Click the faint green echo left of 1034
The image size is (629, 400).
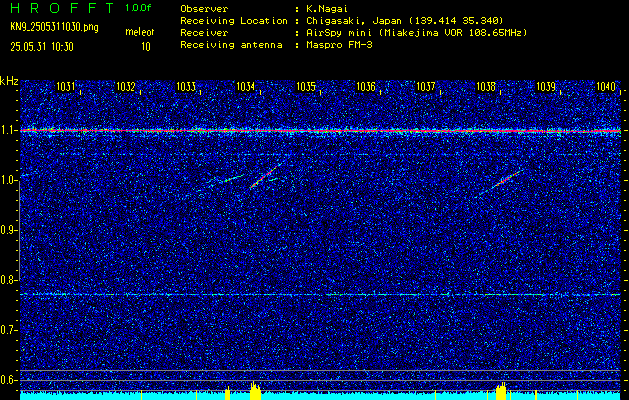coord(233,178)
